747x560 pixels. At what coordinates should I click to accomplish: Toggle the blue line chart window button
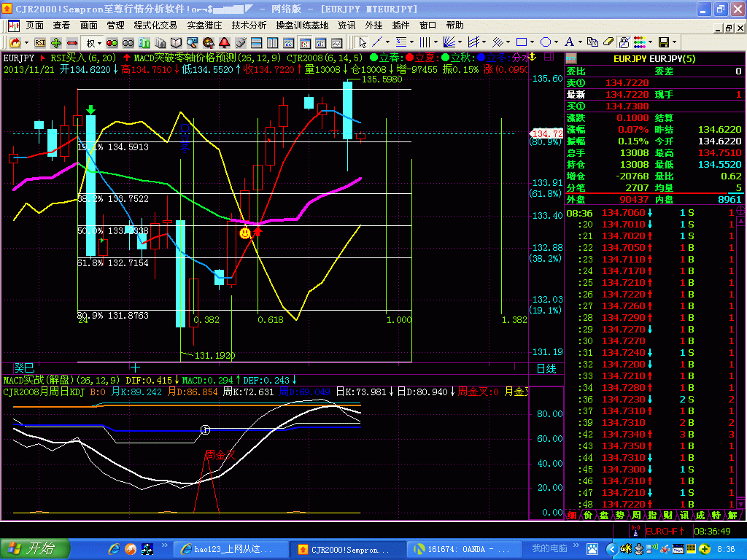pyautogui.click(x=289, y=43)
